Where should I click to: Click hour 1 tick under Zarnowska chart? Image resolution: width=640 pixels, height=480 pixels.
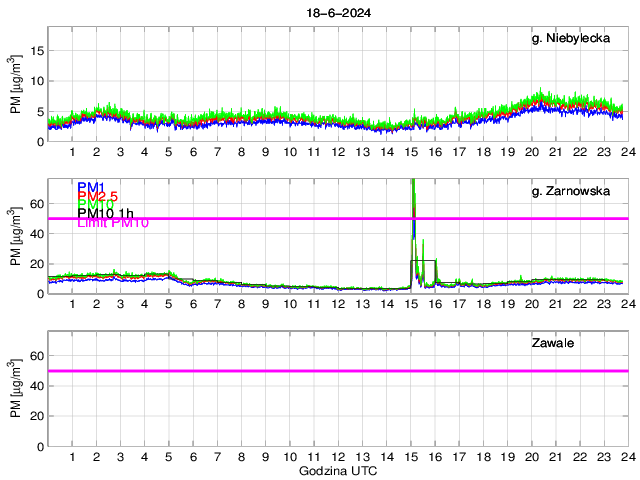click(x=72, y=304)
